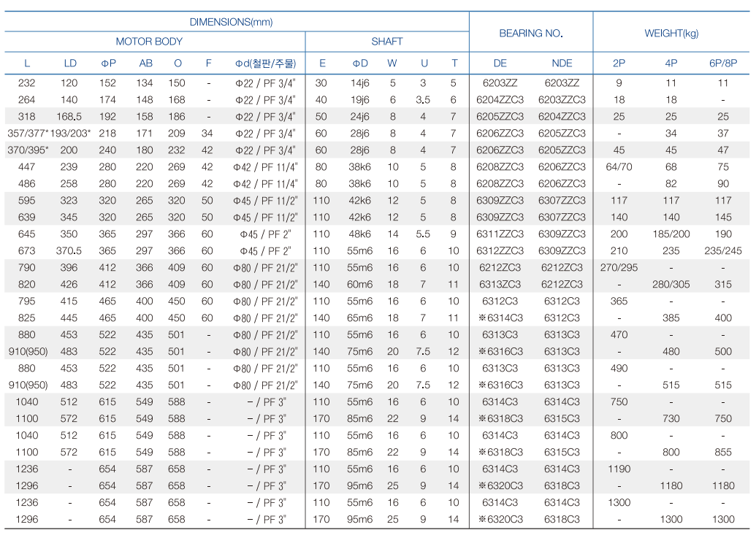Click the weight value 1190
Image resolution: width=756 pixels, height=538 pixels.
pos(619,469)
